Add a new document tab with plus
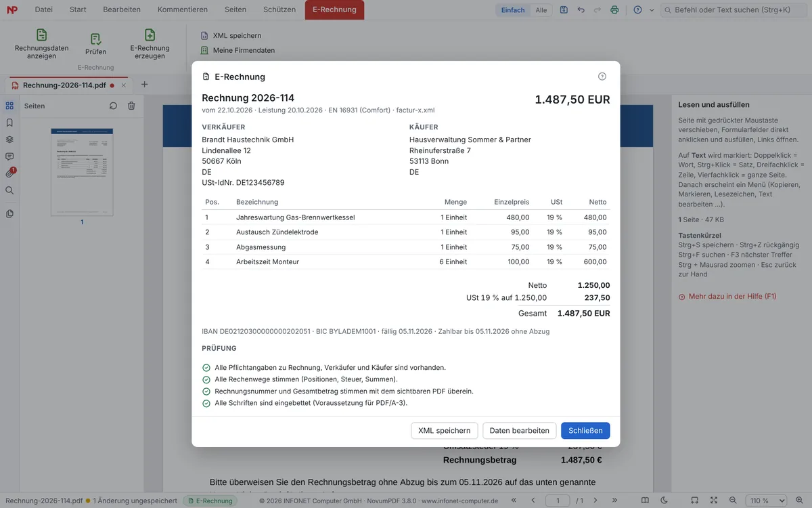Viewport: 812px width, 508px height. point(144,85)
